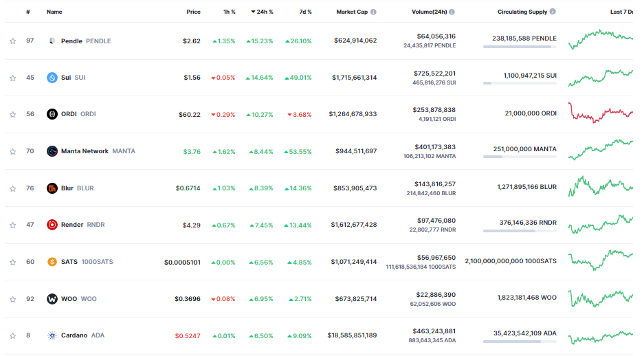
Task: Click ORDI volume $253,878,838
Action: coord(434,110)
